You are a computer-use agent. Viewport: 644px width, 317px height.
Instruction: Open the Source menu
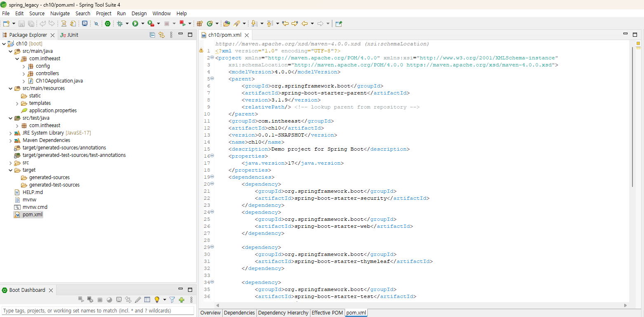pos(37,14)
